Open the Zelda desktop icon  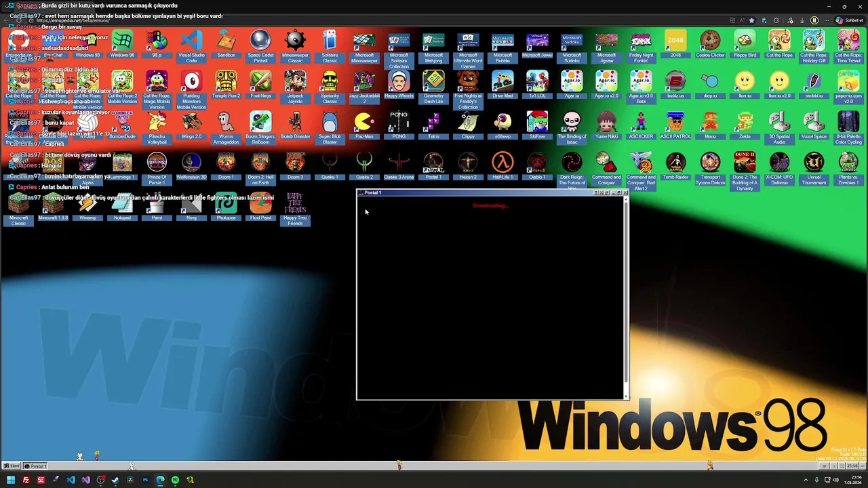[745, 125]
